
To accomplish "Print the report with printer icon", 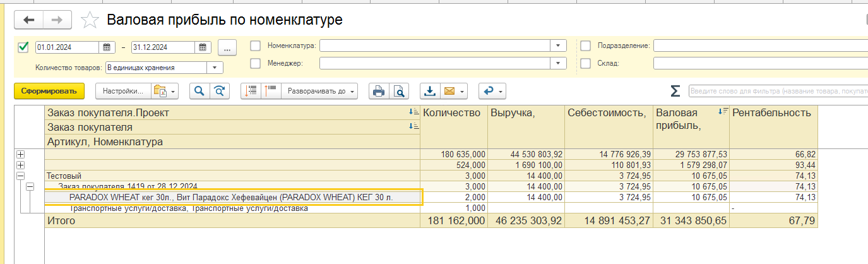I will pyautogui.click(x=379, y=92).
